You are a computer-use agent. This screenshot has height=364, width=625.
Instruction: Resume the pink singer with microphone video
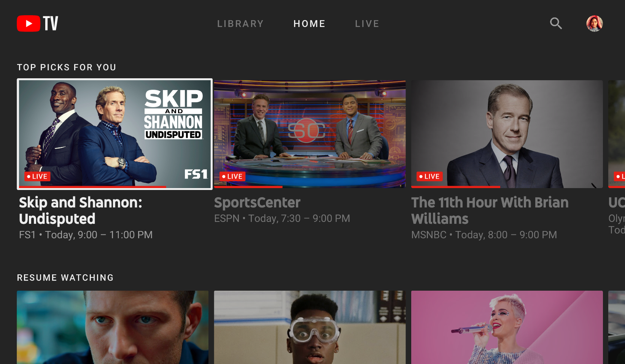tap(507, 327)
